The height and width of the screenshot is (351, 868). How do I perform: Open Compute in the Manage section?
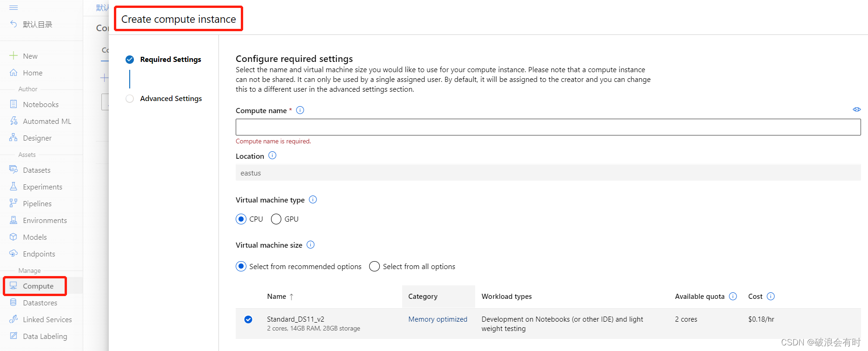click(x=38, y=286)
